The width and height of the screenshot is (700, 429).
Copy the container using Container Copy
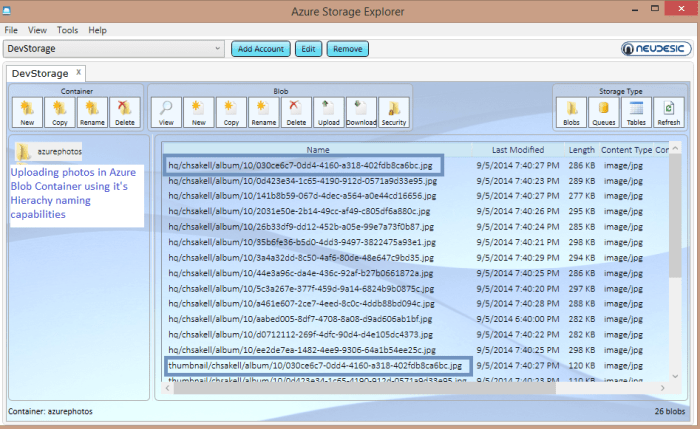click(60, 112)
